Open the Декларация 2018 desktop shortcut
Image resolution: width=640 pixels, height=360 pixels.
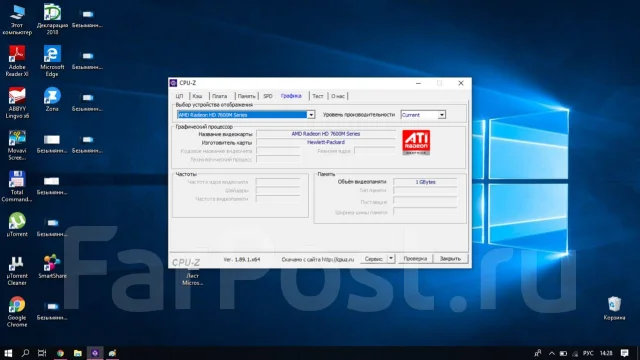tap(52, 19)
